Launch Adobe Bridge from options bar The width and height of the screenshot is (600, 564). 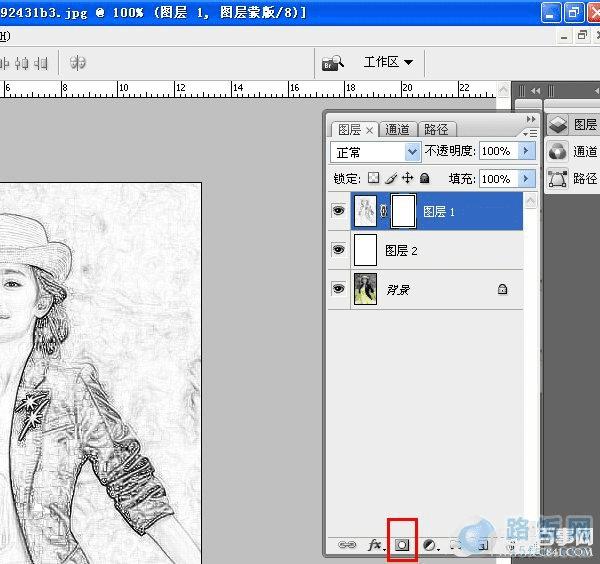[332, 63]
